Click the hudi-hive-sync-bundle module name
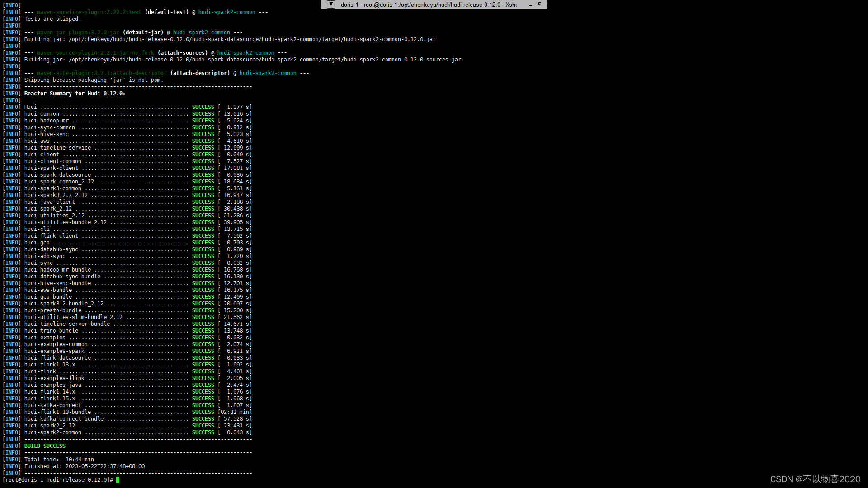This screenshot has width=868, height=488. tap(57, 283)
